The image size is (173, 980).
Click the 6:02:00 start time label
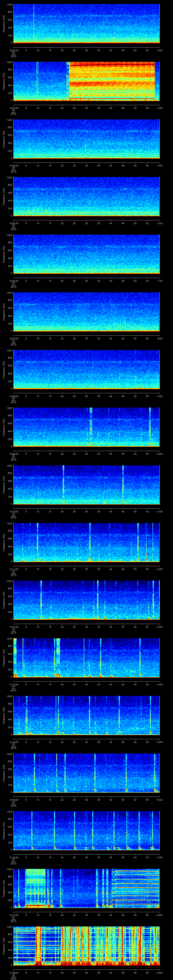[14, 50]
